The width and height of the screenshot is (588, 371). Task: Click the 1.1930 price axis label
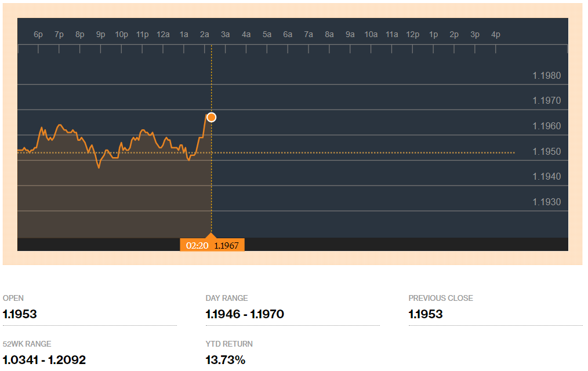[x=546, y=202]
